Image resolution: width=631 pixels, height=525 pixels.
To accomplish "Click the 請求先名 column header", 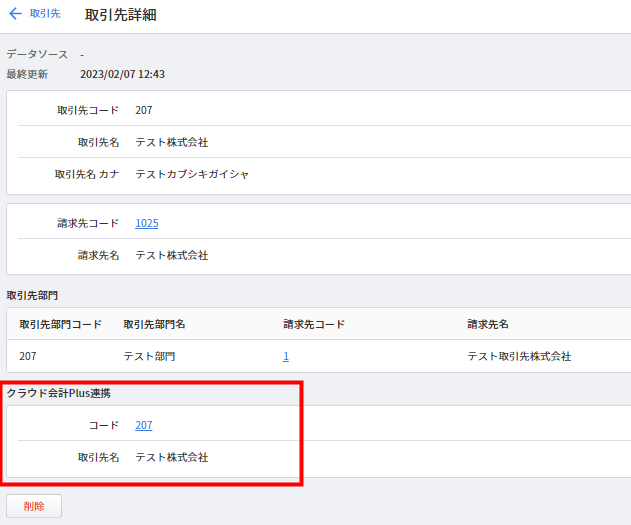I will [488, 324].
